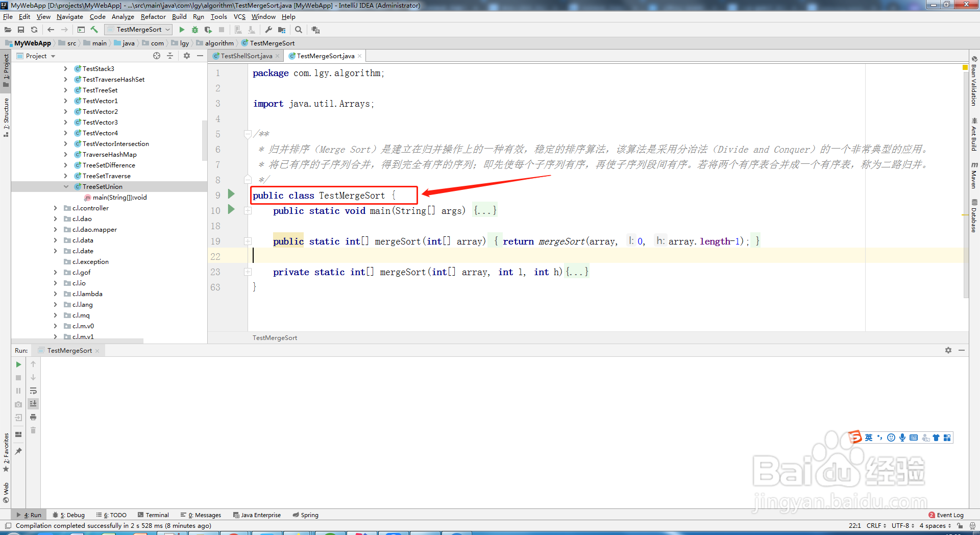Synchronize project with refresh icon
The width and height of the screenshot is (980, 535).
34,30
